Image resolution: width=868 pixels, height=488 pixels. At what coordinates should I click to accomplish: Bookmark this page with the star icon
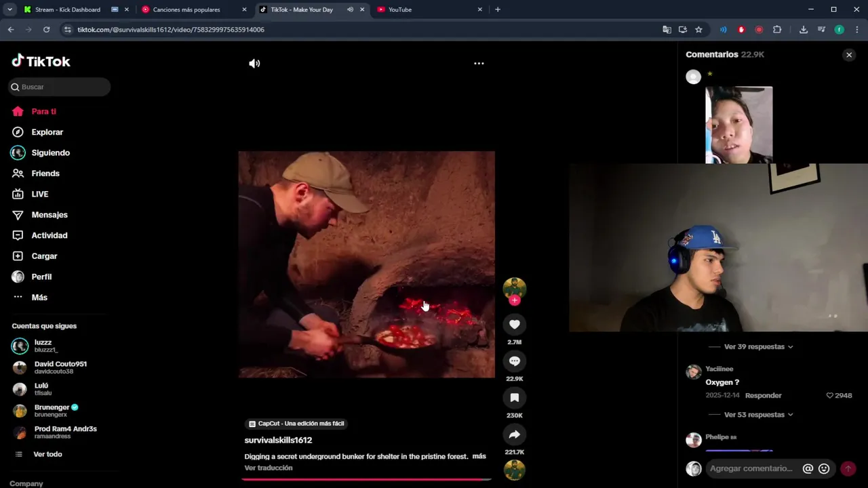click(698, 30)
